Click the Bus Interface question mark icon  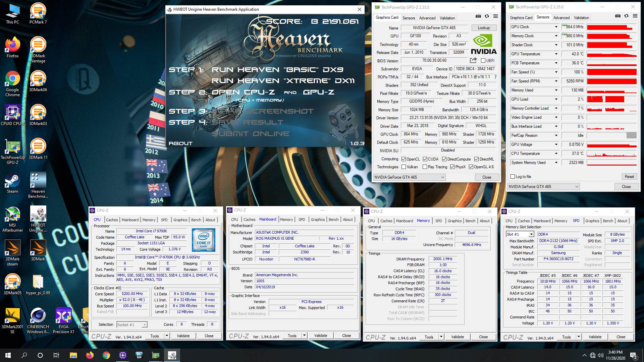tap(495, 77)
